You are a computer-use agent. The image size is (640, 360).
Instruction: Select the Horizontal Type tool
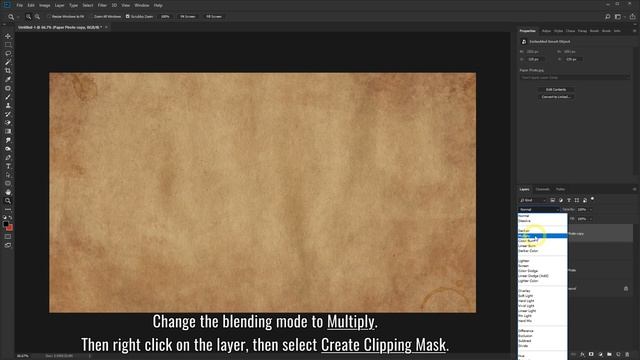pos(8,166)
